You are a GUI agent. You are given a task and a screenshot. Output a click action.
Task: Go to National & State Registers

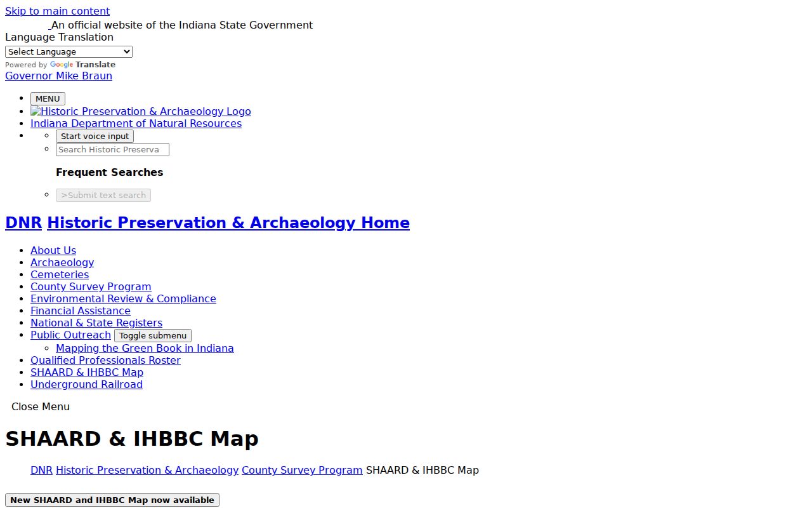[x=96, y=323]
